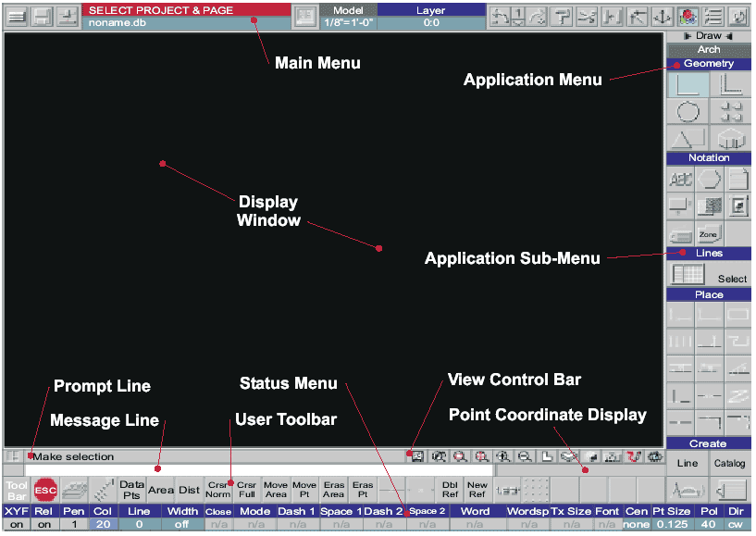Click the anchor icon in top toolbar

[x=661, y=17]
